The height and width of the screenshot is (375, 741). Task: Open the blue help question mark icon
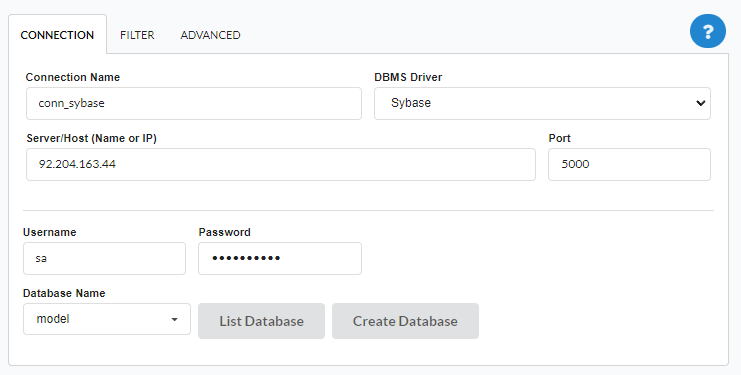point(707,31)
